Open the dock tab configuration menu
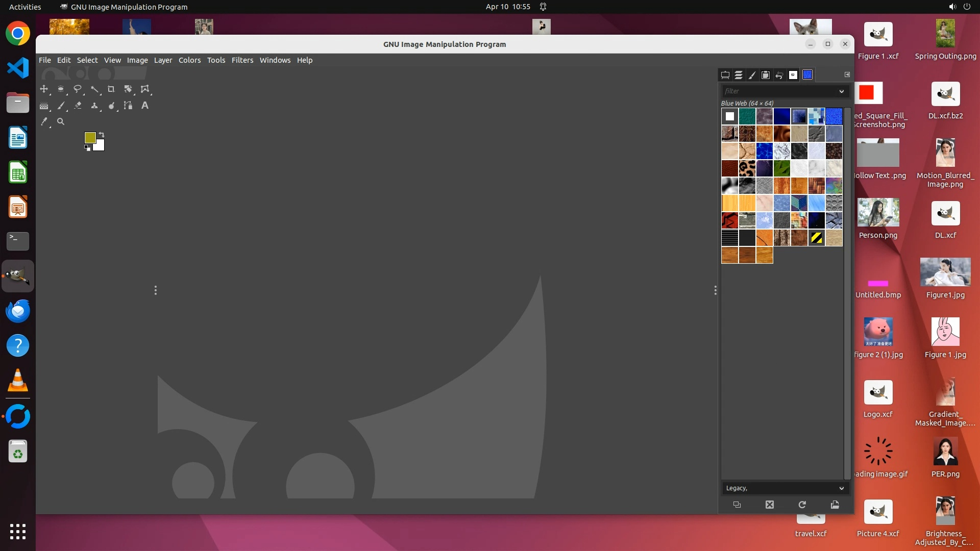The width and height of the screenshot is (980, 551). [847, 74]
